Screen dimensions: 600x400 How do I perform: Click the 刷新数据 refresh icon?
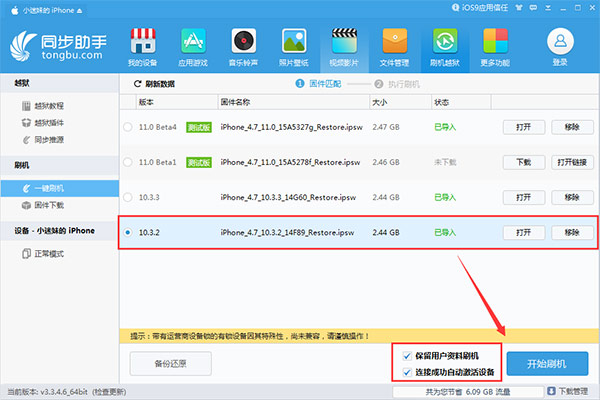click(x=137, y=84)
